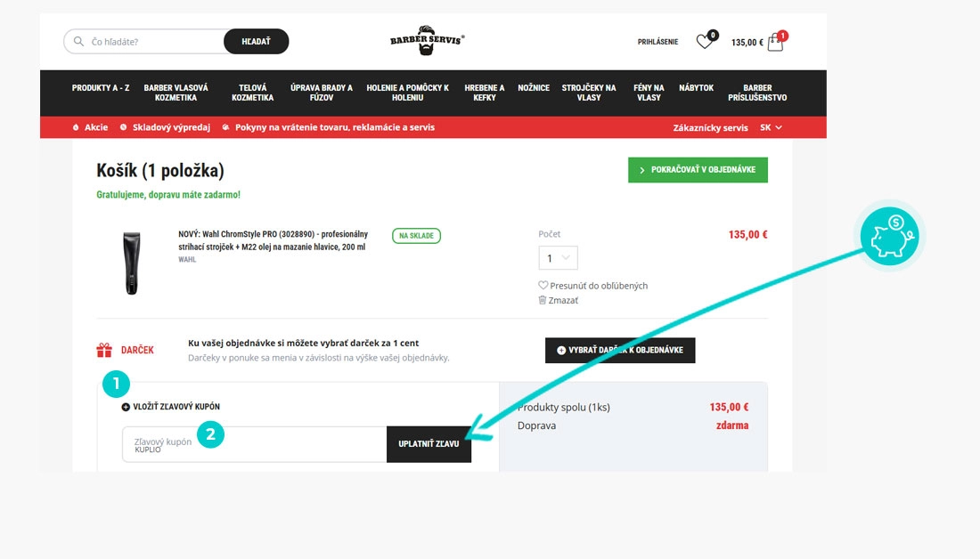Screen dimensions: 980x559
Task: Open Barber vlasová kozmetika menu
Action: point(176,93)
